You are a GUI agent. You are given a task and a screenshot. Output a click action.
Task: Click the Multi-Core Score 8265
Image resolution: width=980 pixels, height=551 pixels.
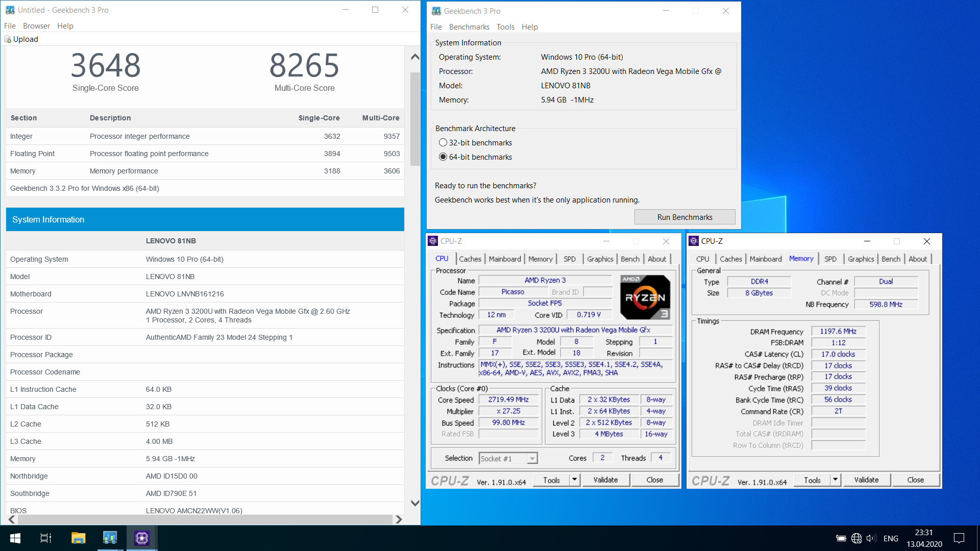point(304,65)
